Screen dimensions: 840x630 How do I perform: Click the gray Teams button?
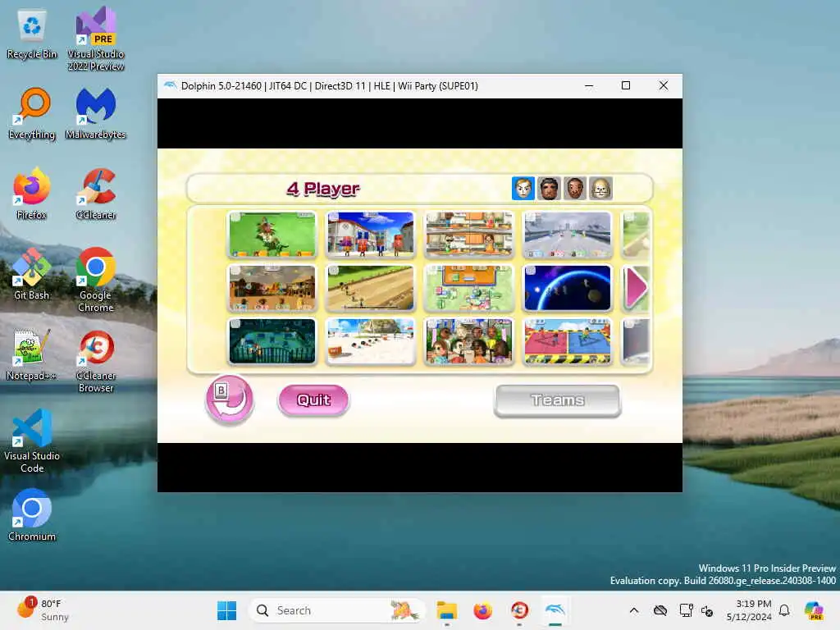coord(557,400)
